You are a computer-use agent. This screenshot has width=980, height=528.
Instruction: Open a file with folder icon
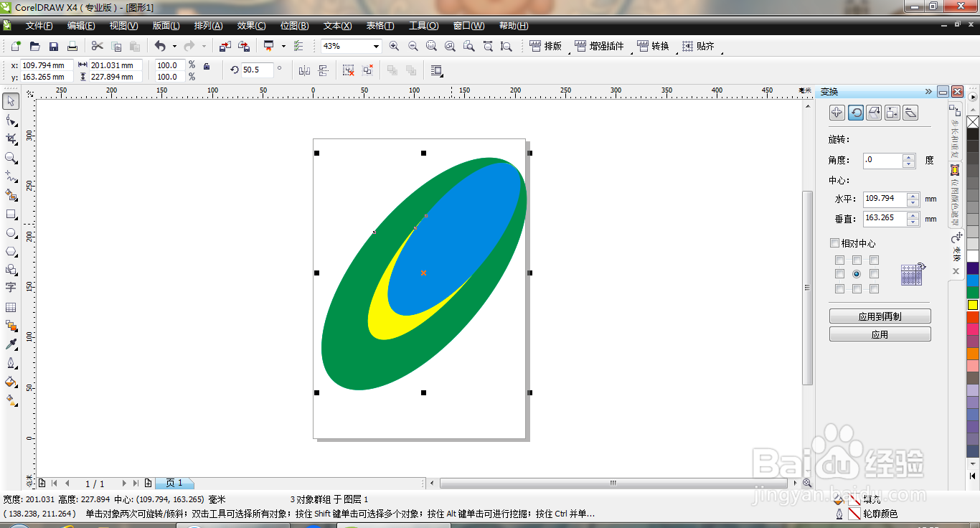coord(34,46)
